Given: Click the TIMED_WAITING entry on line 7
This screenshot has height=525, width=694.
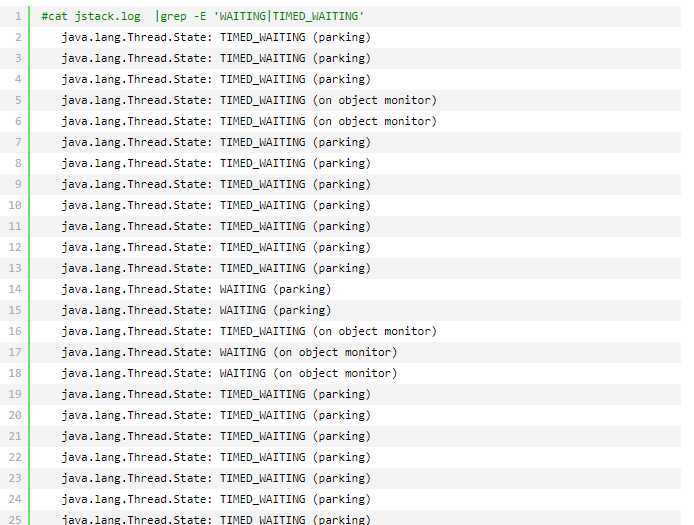Looking at the screenshot, I should (x=216, y=142).
